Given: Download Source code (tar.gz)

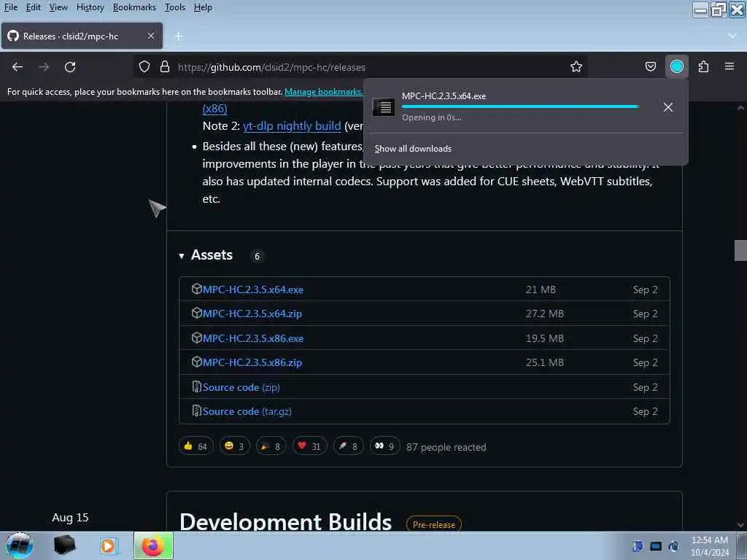Looking at the screenshot, I should coord(247,411).
